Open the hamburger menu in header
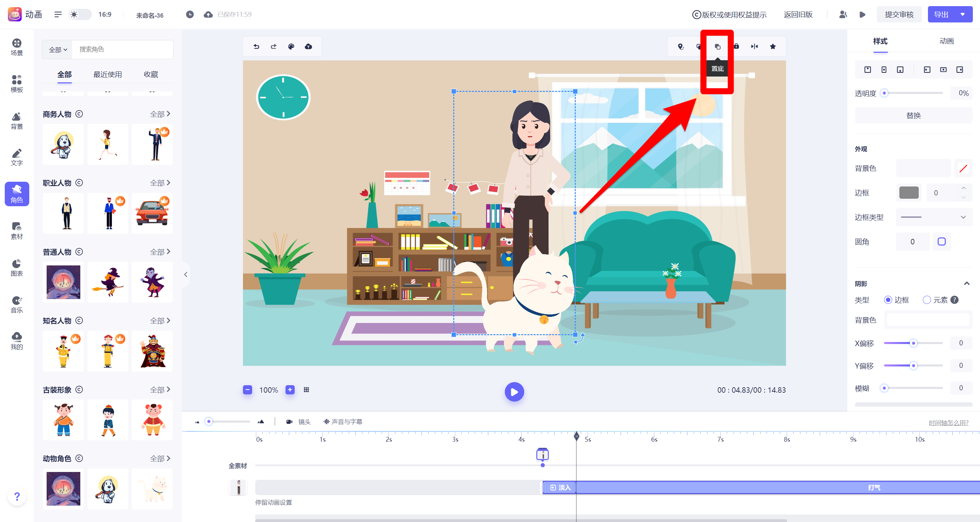The height and width of the screenshot is (522, 980). click(58, 14)
